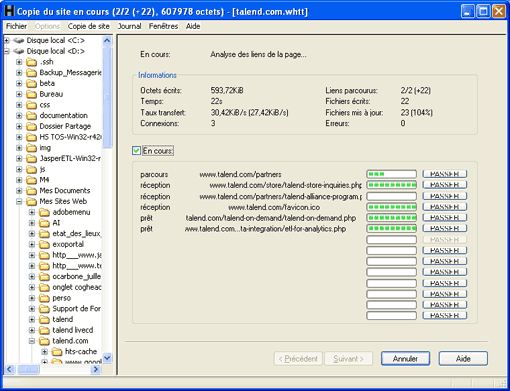Select the Mes Sites Web folder icon
The height and width of the screenshot is (391, 510).
click(x=31, y=201)
